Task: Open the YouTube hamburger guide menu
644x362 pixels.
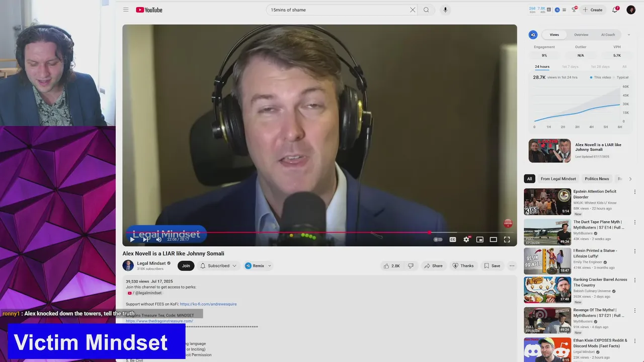Action: (x=126, y=10)
